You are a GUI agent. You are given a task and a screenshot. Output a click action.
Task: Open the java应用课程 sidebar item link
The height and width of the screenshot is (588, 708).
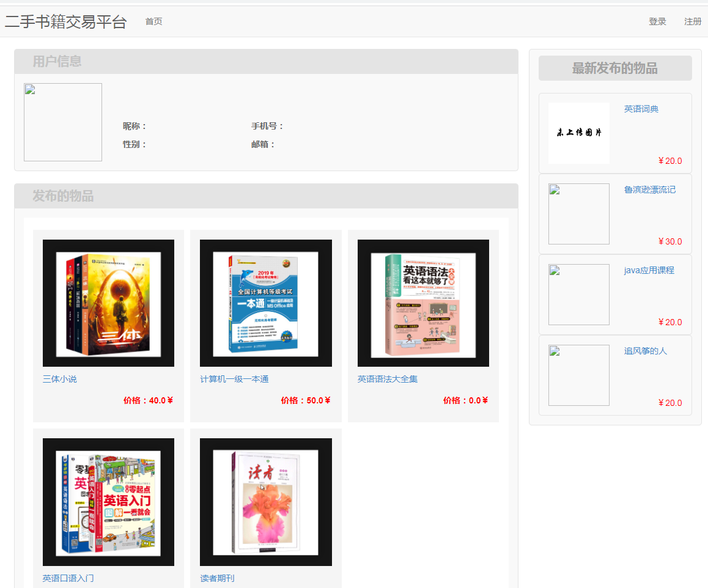pos(649,270)
